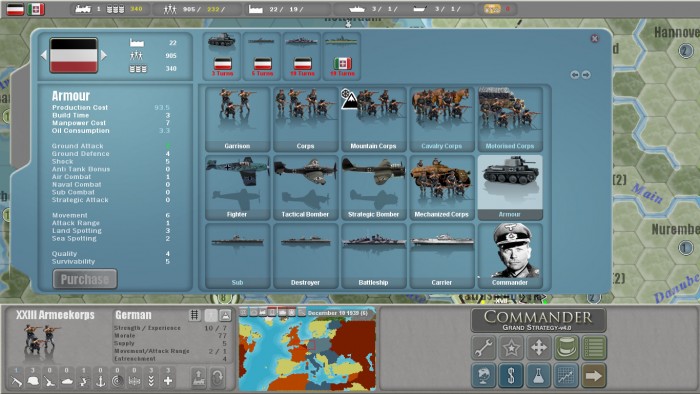Select the Fighter aircraft card
This screenshot has width=700, height=394.
(237, 187)
